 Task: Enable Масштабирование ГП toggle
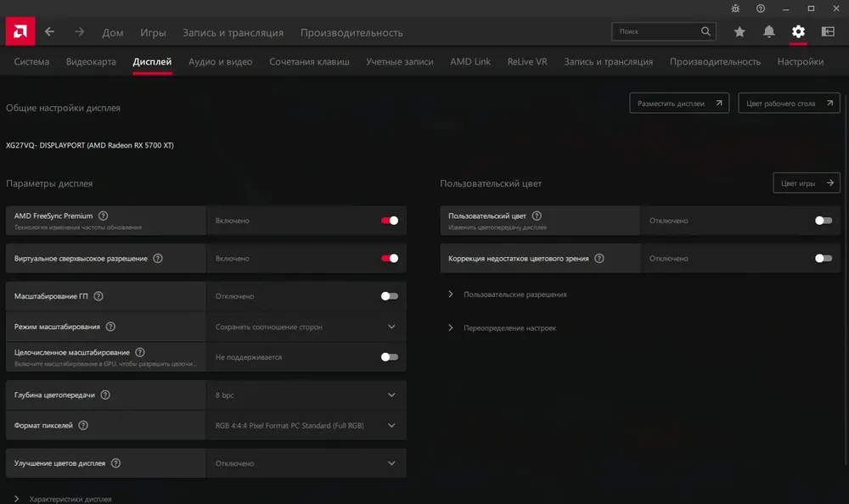(390, 296)
